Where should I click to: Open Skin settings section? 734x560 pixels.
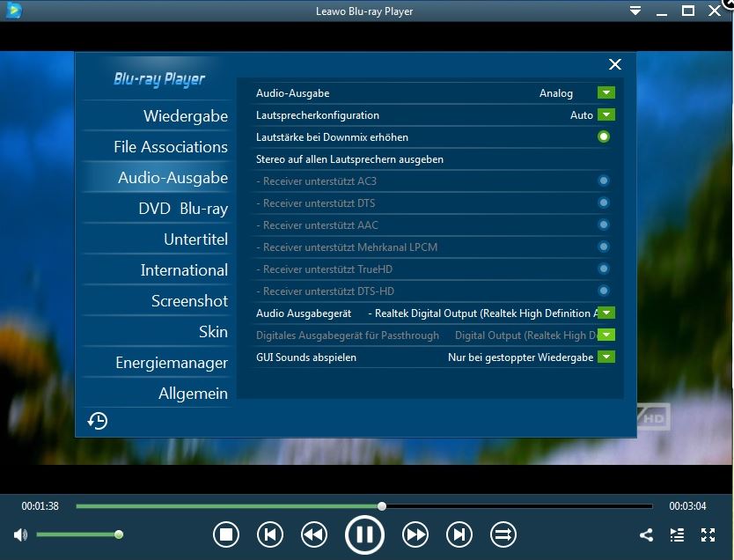(x=213, y=332)
